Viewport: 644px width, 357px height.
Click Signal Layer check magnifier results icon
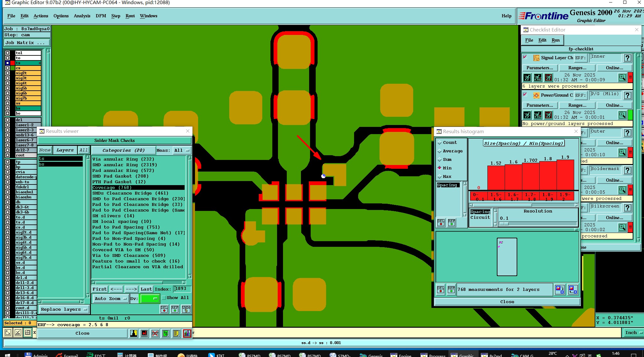click(622, 77)
